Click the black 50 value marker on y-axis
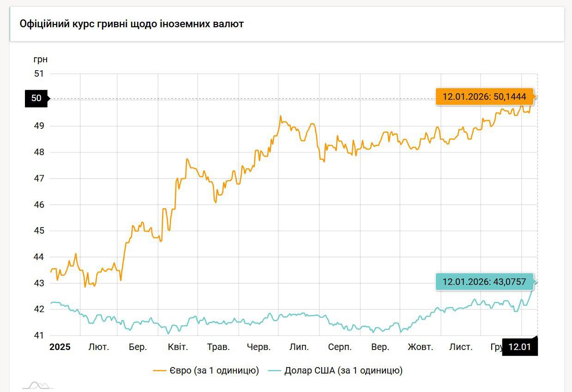The height and width of the screenshot is (392, 572). [36, 98]
